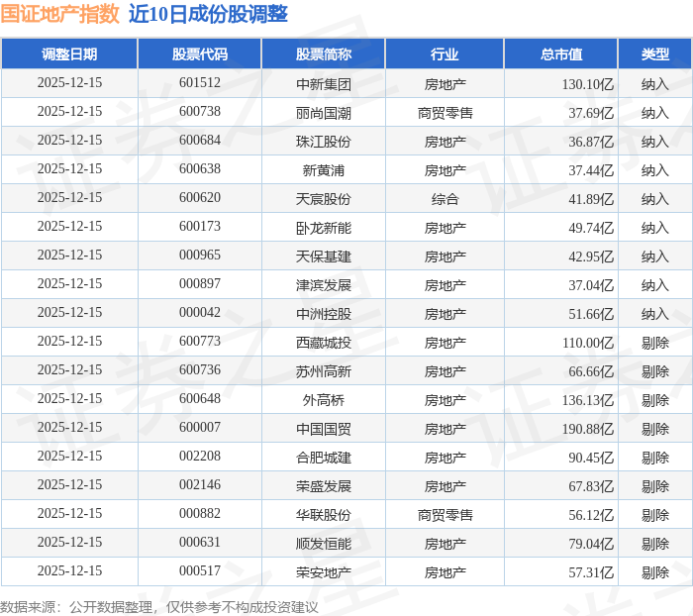Click market value 37.69亿
Screen dimensions: 693x616
591,113
